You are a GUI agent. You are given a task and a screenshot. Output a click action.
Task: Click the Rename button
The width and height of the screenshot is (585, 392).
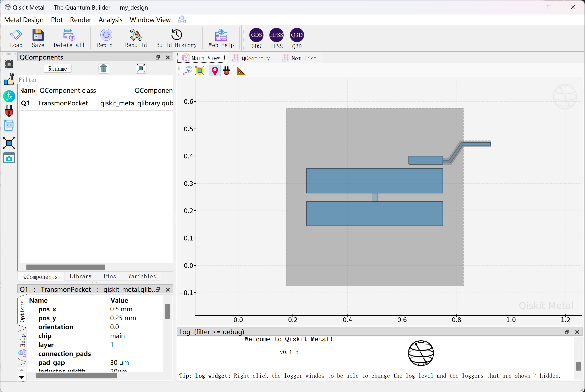click(x=58, y=69)
